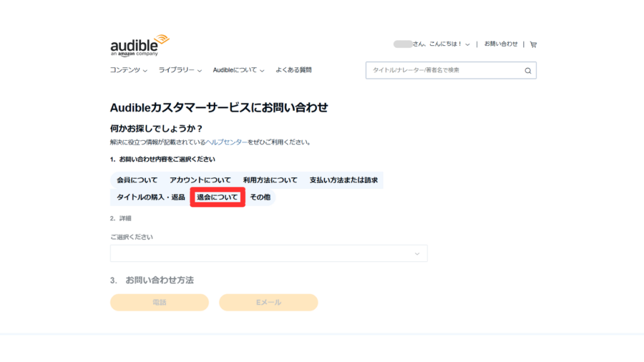The width and height of the screenshot is (644, 362).
Task: Select the 支払い方法または請求 topic
Action: 343,180
